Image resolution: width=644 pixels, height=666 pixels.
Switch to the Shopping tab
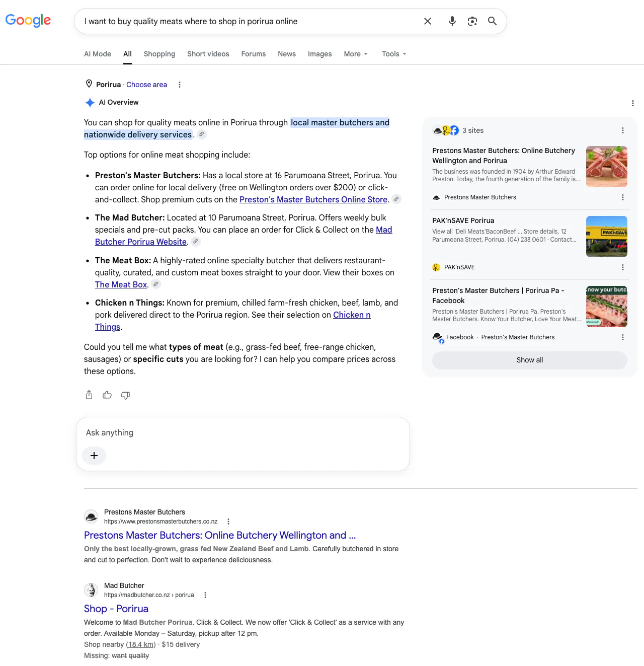(159, 54)
